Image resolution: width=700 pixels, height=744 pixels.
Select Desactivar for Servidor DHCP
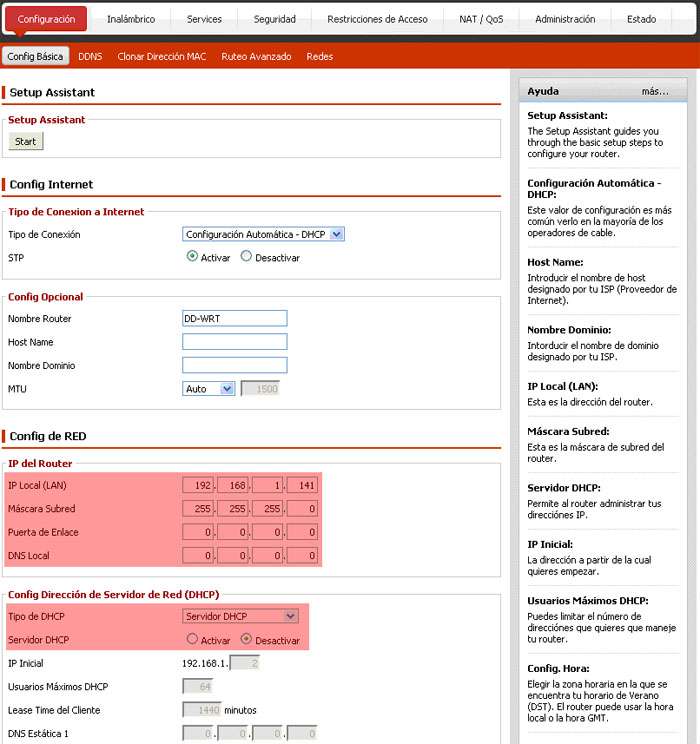246,640
